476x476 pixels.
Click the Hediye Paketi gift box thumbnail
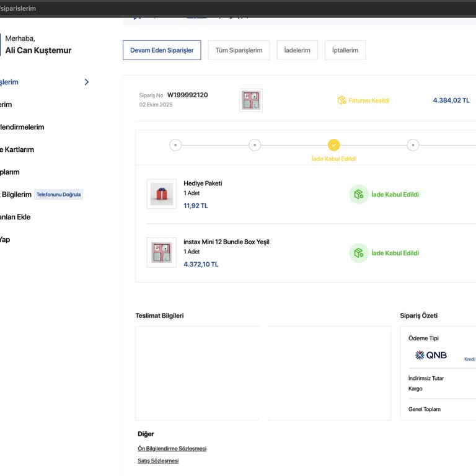[x=162, y=194]
